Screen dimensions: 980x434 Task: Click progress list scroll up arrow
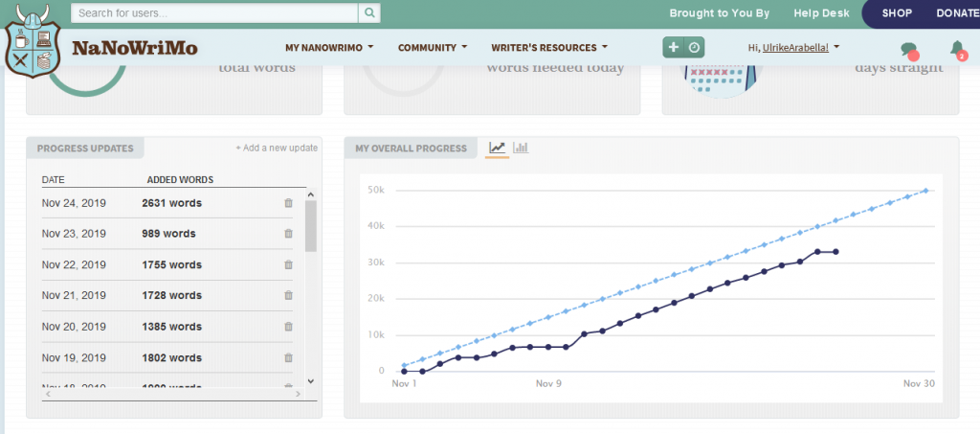pos(311,194)
